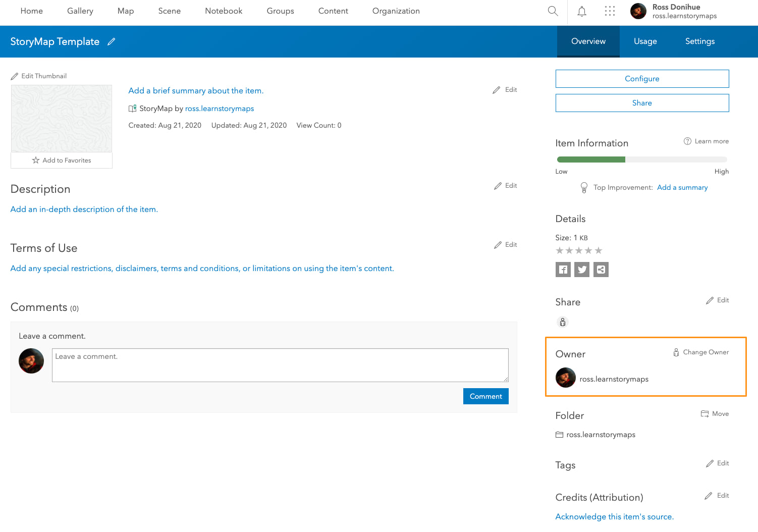Click the 'View Count: 0' text

[319, 125]
